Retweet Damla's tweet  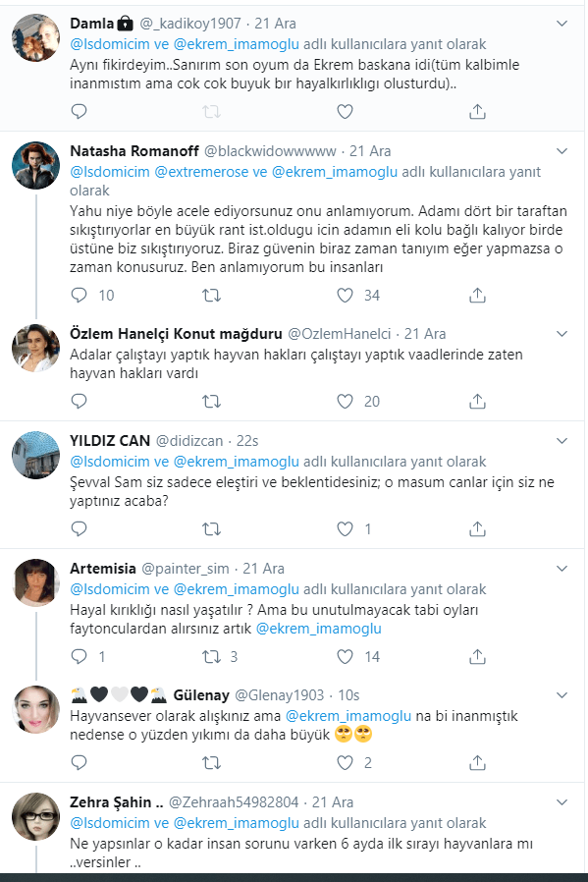tap(210, 112)
